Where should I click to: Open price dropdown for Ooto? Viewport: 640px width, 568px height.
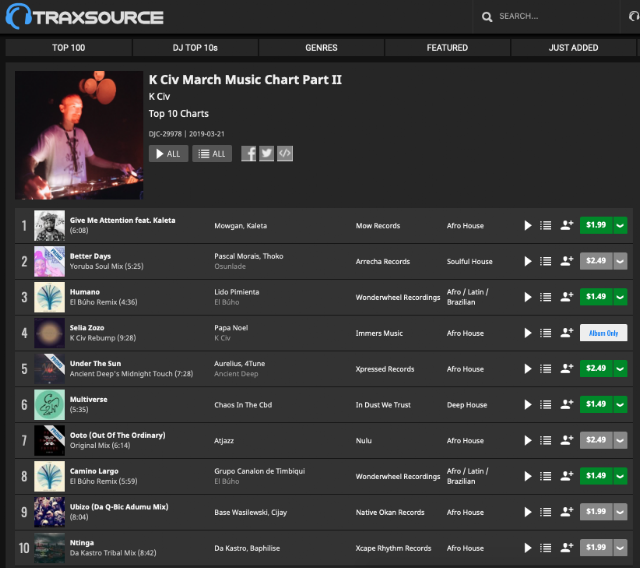620,440
